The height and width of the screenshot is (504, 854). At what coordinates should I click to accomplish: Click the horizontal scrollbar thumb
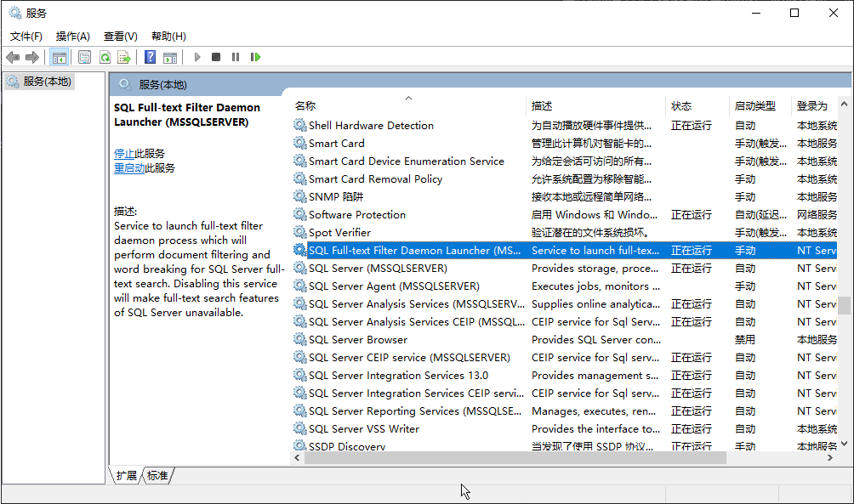pyautogui.click(x=515, y=458)
